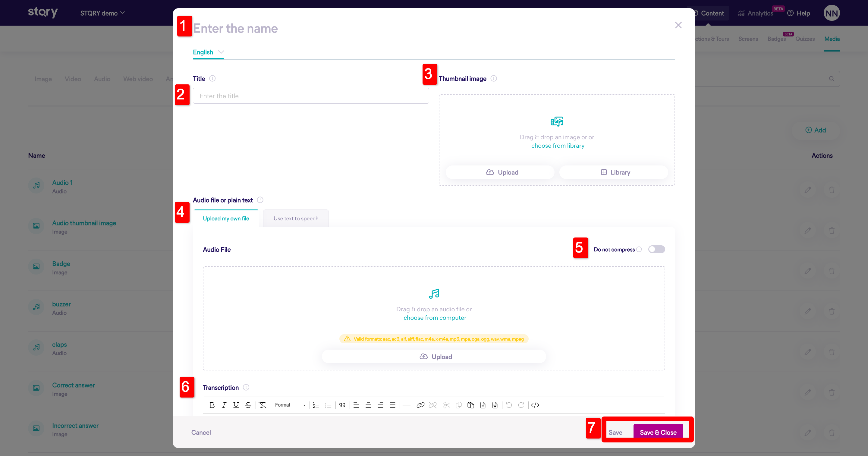The width and height of the screenshot is (868, 456).
Task: Click the Enter the title field
Action: [x=310, y=96]
